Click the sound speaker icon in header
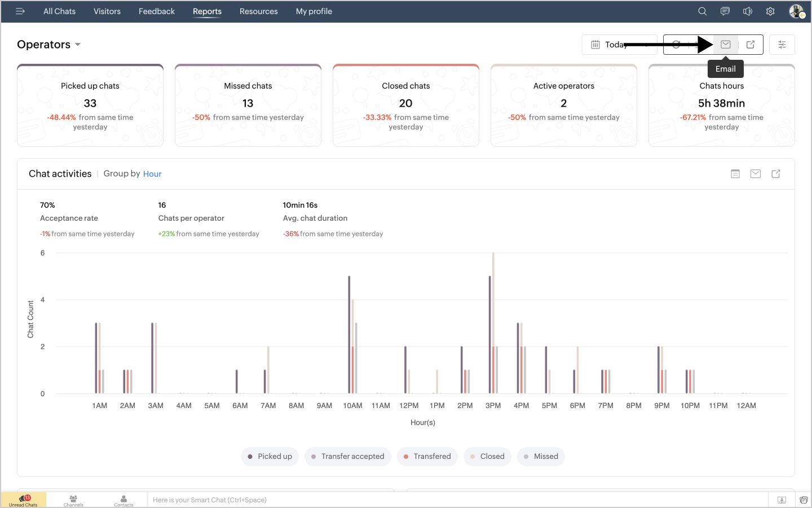 [748, 11]
